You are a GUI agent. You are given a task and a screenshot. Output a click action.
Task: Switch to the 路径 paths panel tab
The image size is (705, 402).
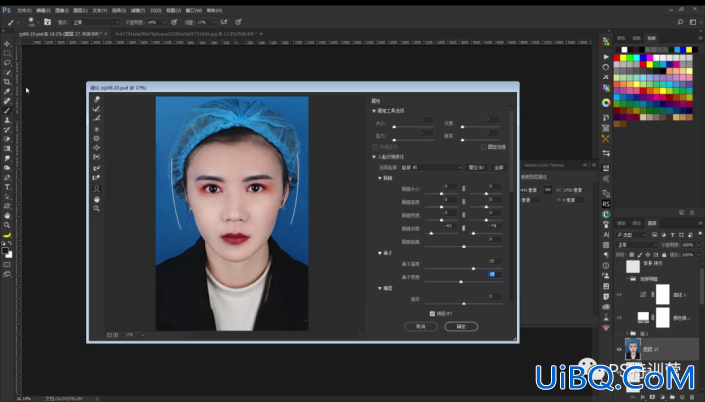click(637, 223)
